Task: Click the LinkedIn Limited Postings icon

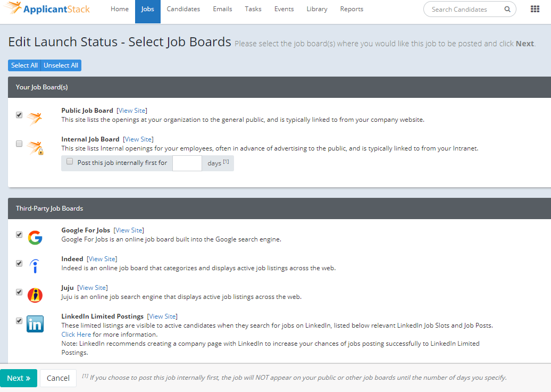Action: click(x=35, y=324)
